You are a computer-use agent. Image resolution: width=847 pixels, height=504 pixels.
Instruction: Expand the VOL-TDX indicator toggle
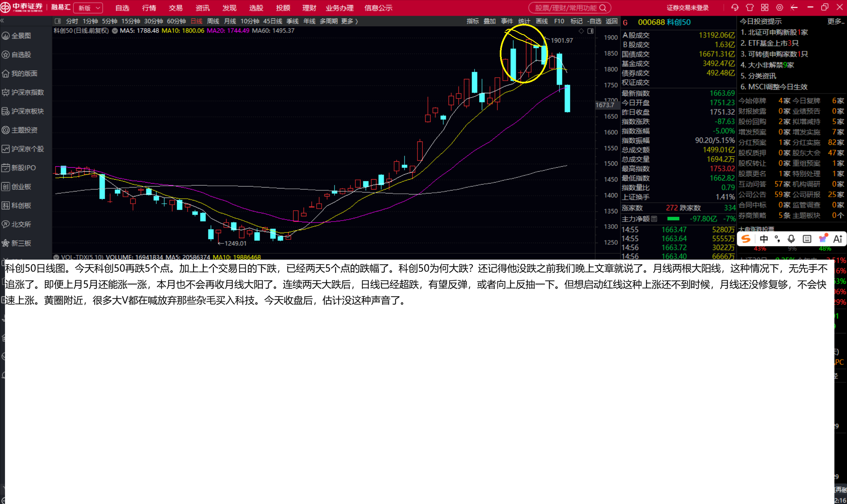pyautogui.click(x=56, y=257)
